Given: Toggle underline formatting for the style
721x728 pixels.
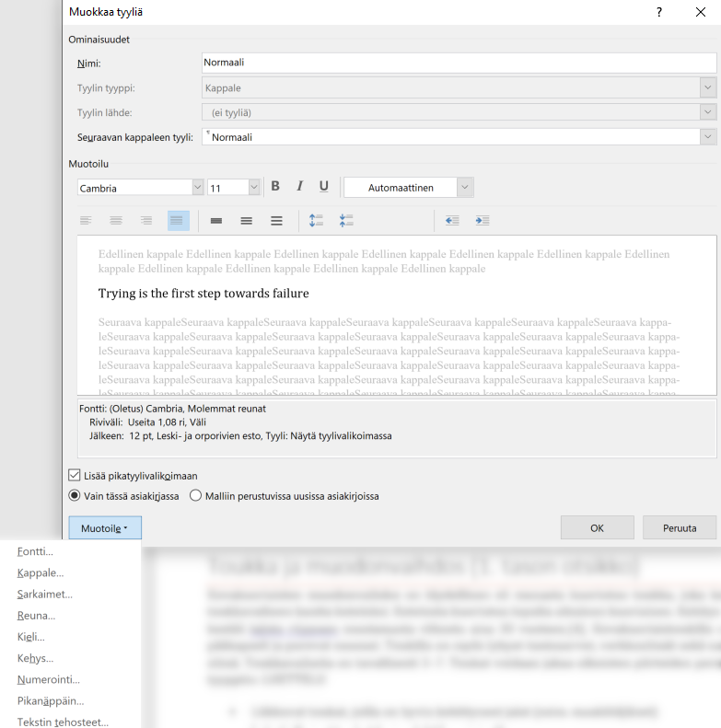Looking at the screenshot, I should [x=323, y=187].
